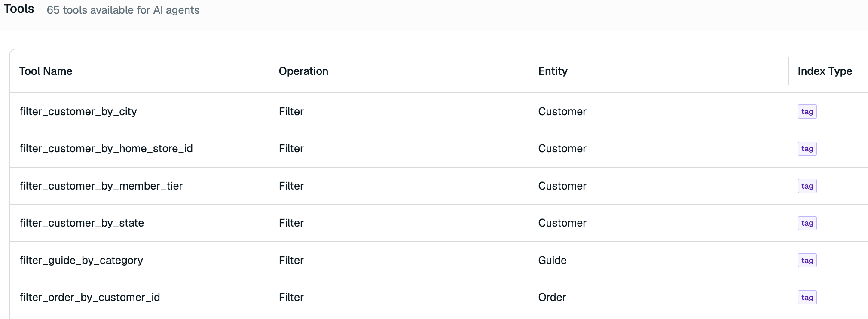Click the Customer entity in filter_customer_by_city row
This screenshot has width=868, height=319.
562,112
